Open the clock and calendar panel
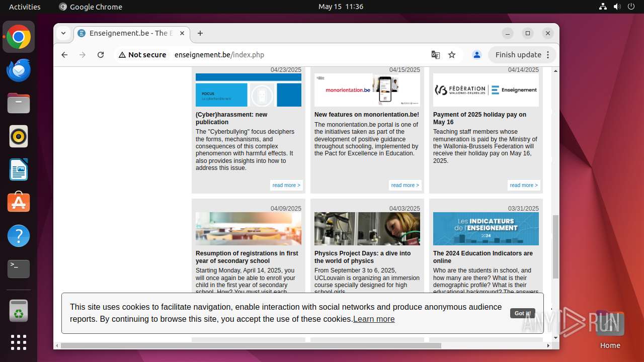The width and height of the screenshot is (644, 362). (x=341, y=7)
